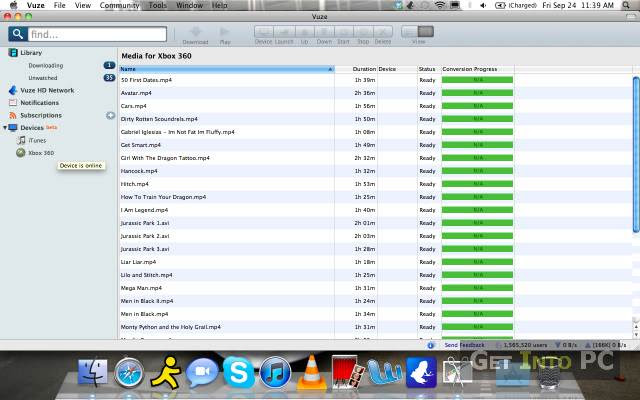This screenshot has height=400, width=640.
Task: Click the search magnifier icon in Vuze
Action: (x=18, y=34)
